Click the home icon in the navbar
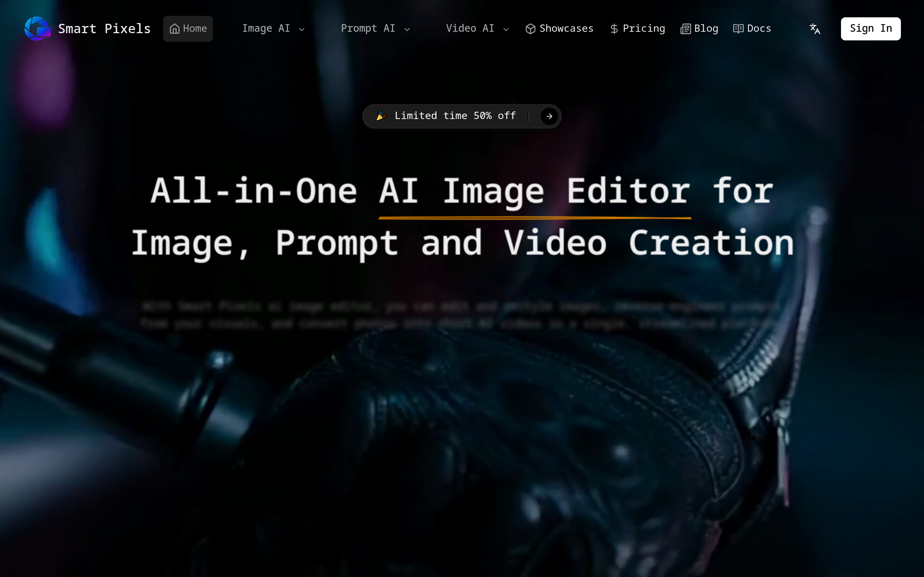This screenshot has height=577, width=924. pos(174,29)
